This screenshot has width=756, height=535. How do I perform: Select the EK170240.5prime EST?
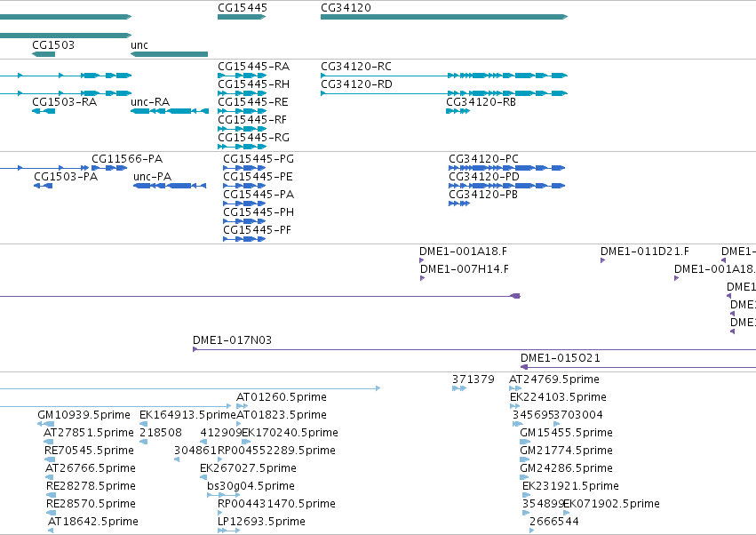coord(246,442)
